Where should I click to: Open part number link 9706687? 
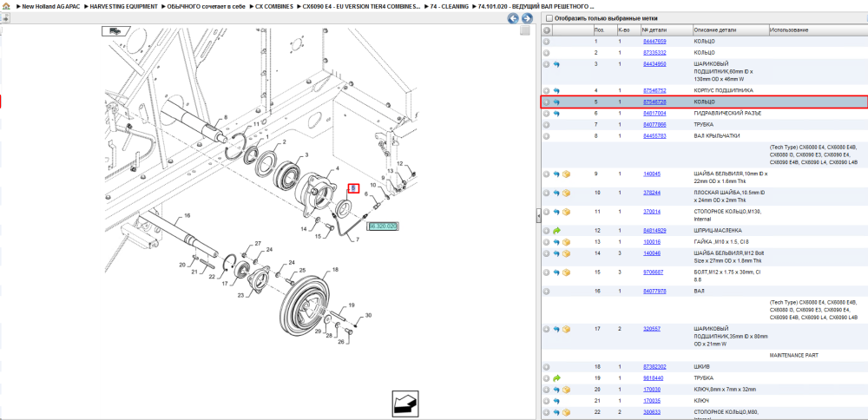tap(654, 272)
